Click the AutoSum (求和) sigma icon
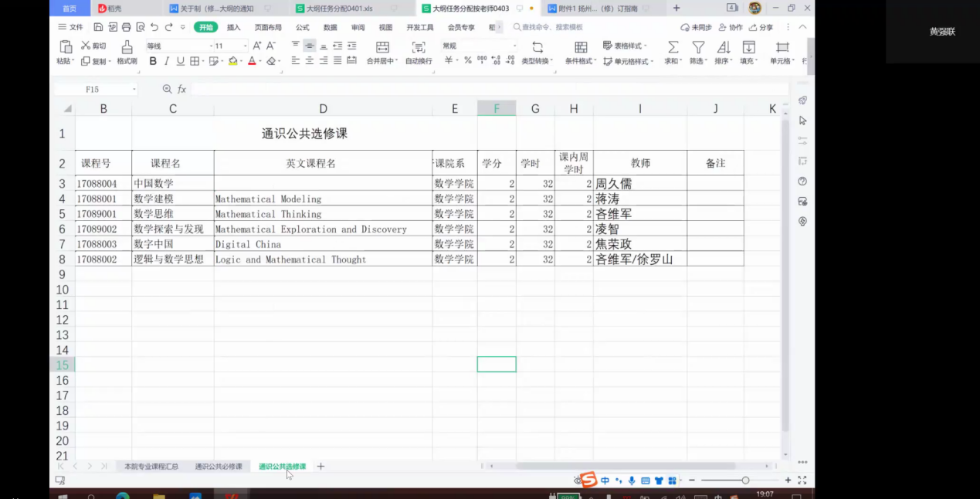This screenshot has width=980, height=499. pos(673,47)
